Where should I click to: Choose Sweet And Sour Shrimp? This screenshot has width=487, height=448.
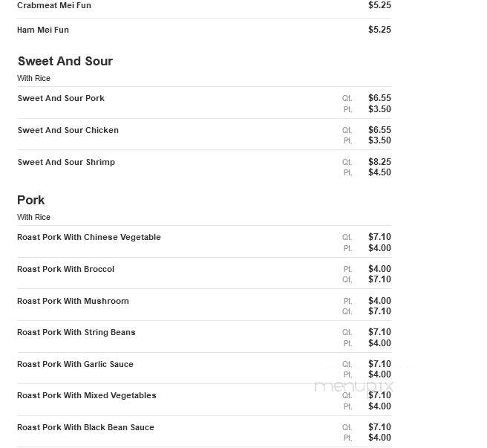click(66, 162)
